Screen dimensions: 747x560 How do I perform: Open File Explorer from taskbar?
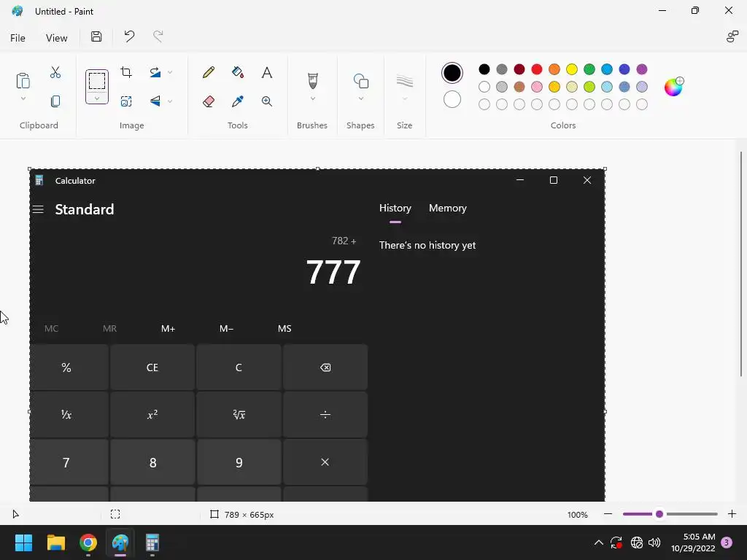[55, 542]
